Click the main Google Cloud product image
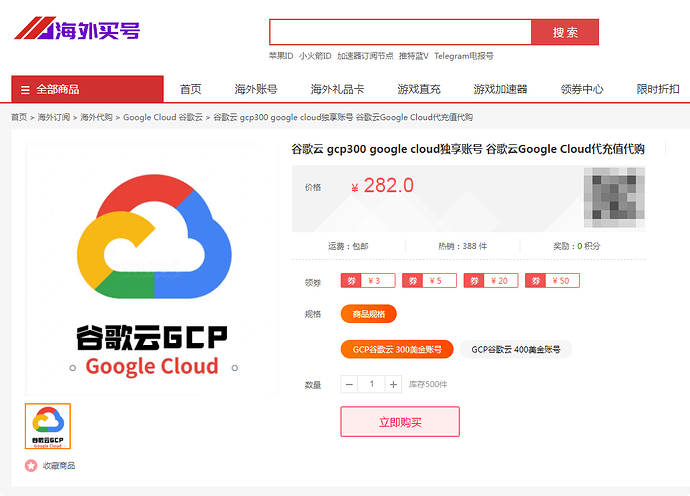 pyautogui.click(x=152, y=270)
